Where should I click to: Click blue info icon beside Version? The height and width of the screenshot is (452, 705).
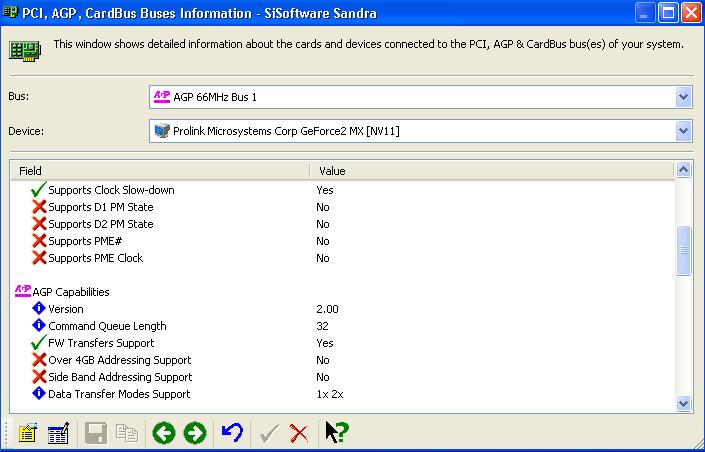point(39,309)
